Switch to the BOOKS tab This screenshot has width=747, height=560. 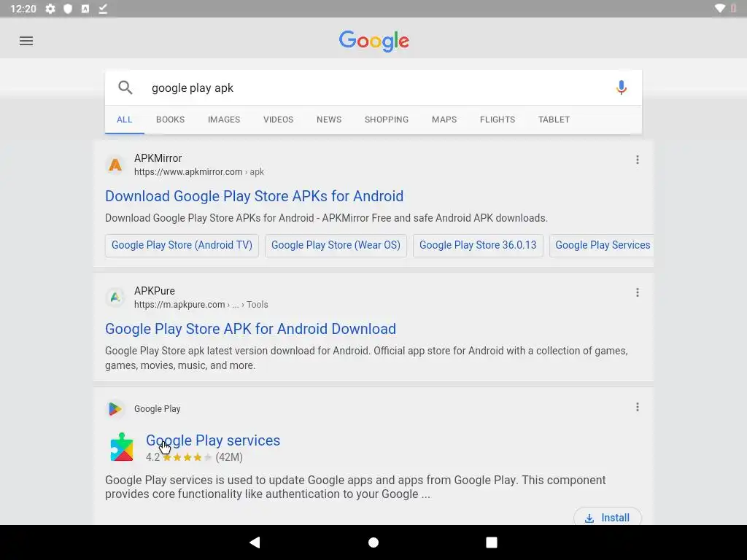click(x=170, y=120)
